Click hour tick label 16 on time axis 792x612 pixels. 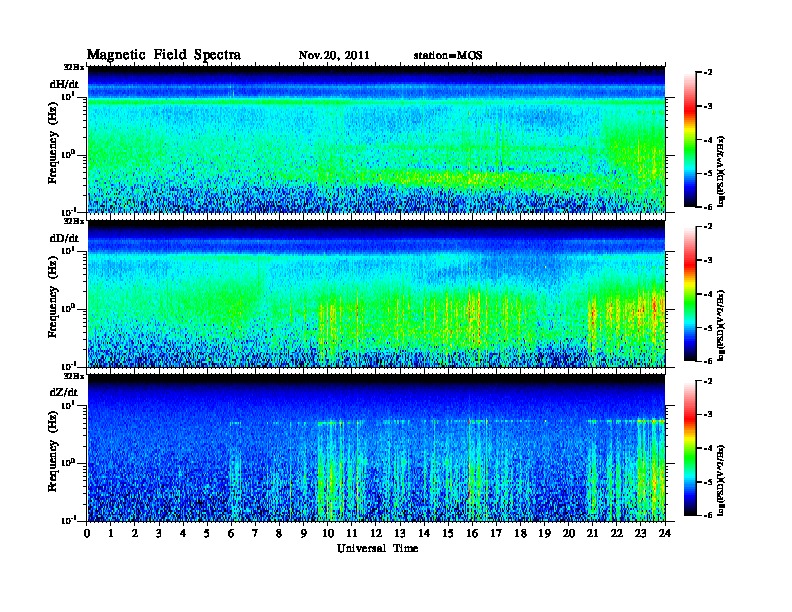tap(472, 534)
